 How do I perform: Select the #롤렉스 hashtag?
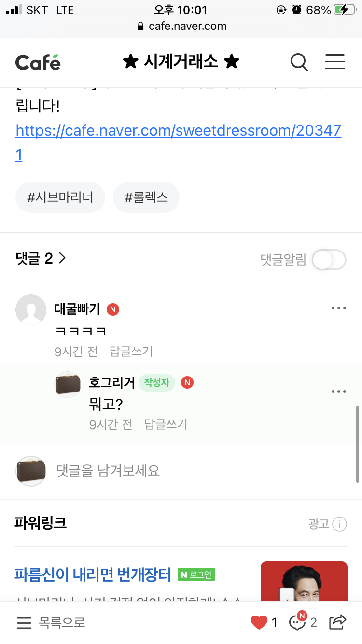click(146, 197)
